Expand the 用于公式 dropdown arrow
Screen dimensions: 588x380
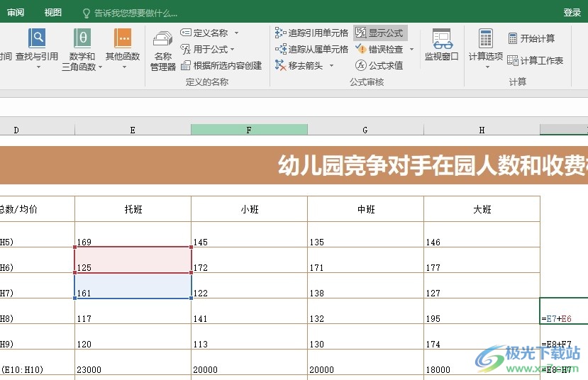[233, 49]
